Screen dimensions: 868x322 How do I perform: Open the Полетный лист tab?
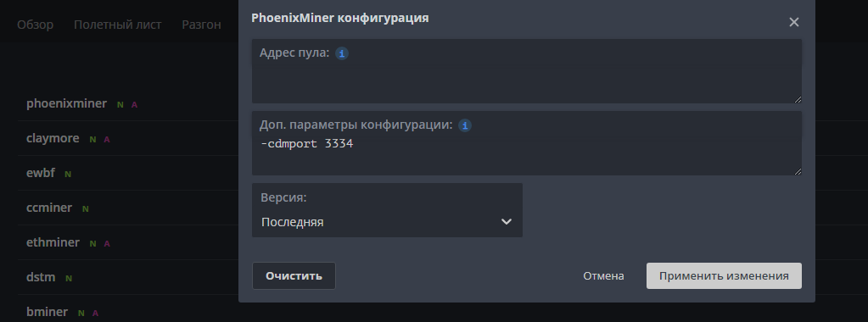[x=118, y=25]
